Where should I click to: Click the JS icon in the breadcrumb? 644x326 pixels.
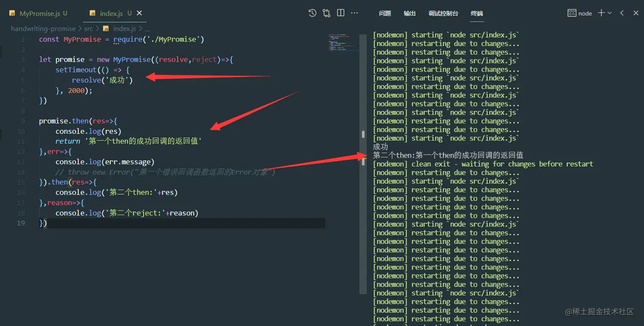click(x=106, y=29)
